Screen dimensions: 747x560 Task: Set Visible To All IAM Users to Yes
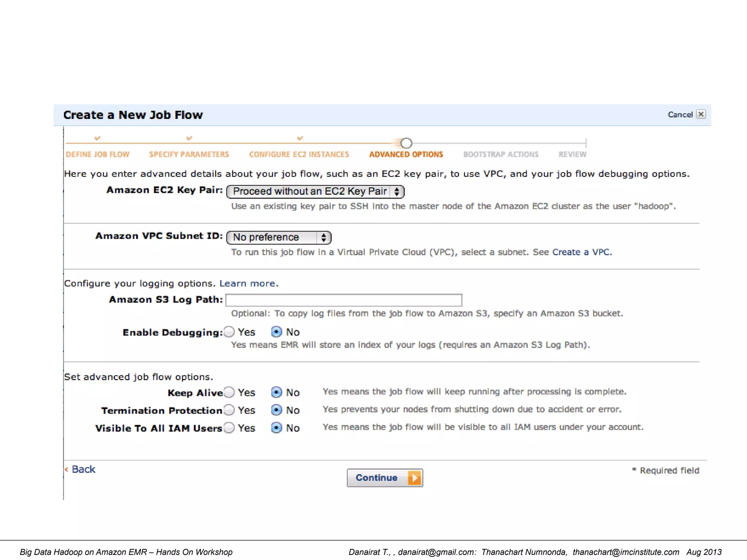[x=229, y=428]
